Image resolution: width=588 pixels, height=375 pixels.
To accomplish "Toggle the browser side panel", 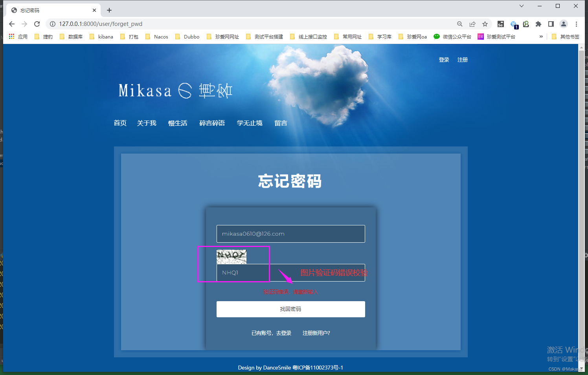I will pyautogui.click(x=551, y=24).
